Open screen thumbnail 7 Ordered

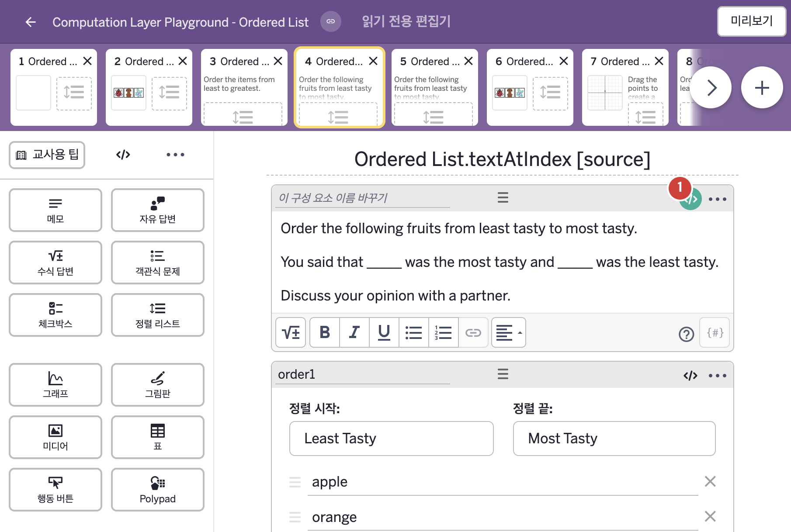click(x=625, y=87)
